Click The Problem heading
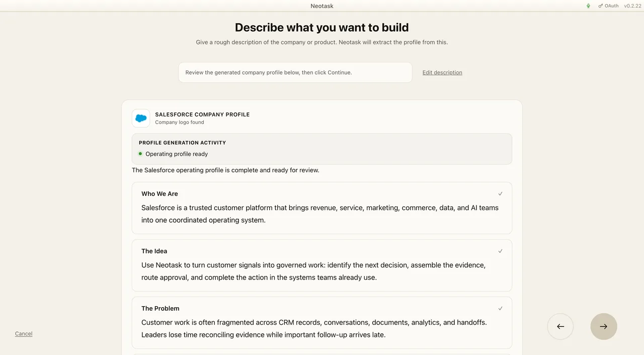The image size is (644, 355). point(160,309)
